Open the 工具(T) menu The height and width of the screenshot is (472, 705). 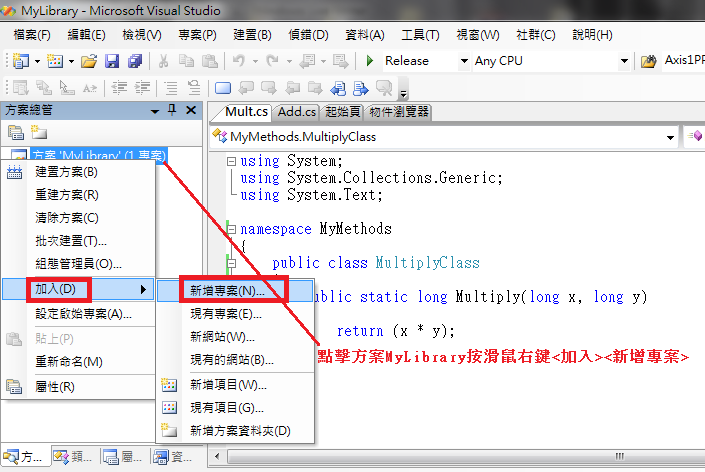click(420, 35)
